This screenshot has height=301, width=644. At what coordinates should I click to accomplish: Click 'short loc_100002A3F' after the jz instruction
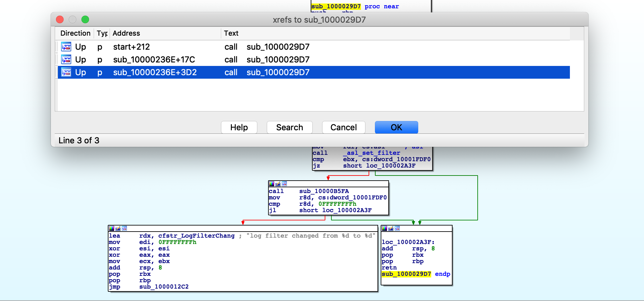pos(379,166)
